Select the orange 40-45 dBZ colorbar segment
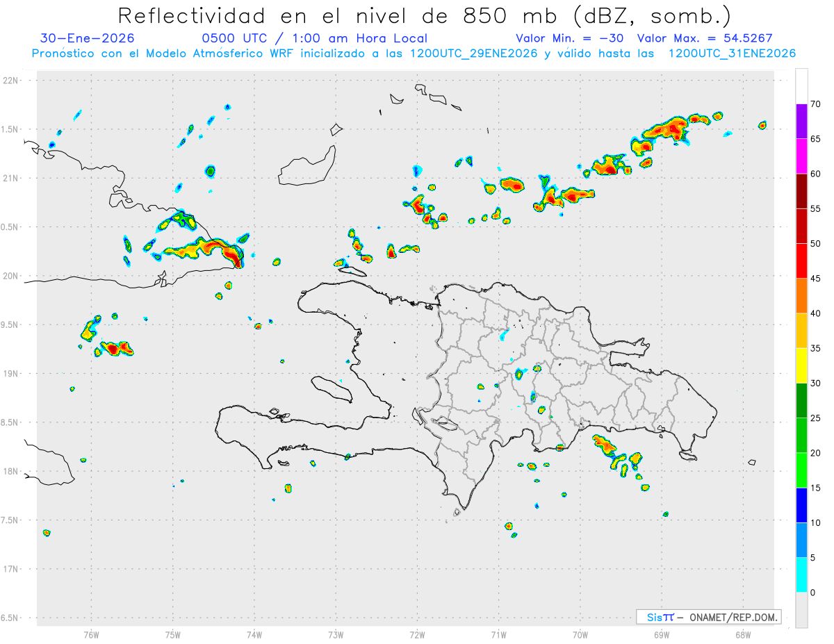The height and width of the screenshot is (644, 834). pos(801,296)
